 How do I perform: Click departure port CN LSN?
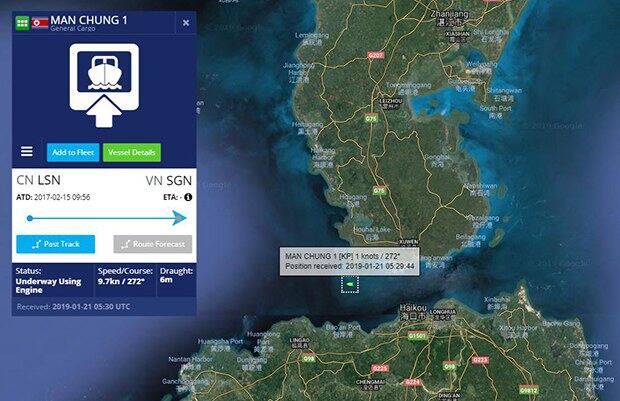[38, 180]
